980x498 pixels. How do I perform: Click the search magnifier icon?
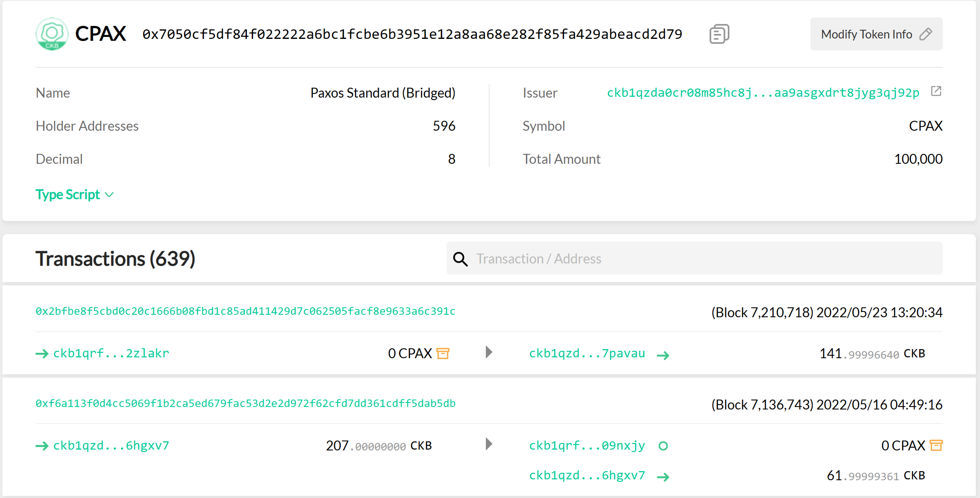click(460, 259)
